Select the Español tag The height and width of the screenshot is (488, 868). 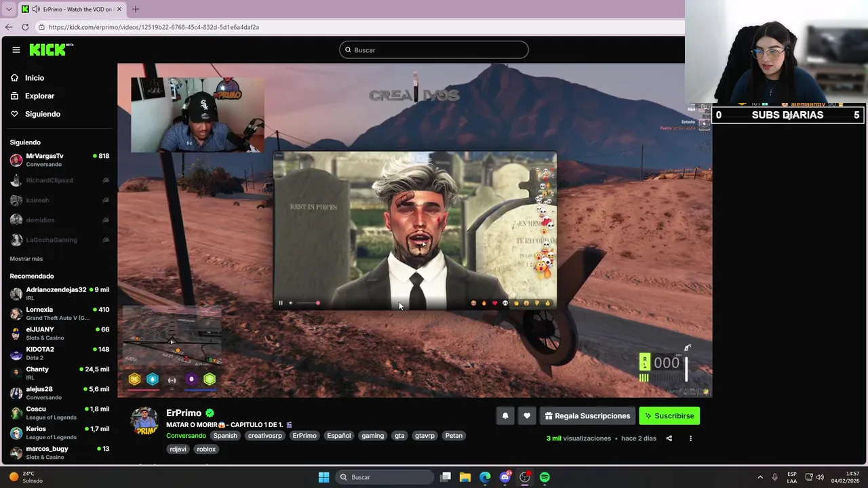339,436
